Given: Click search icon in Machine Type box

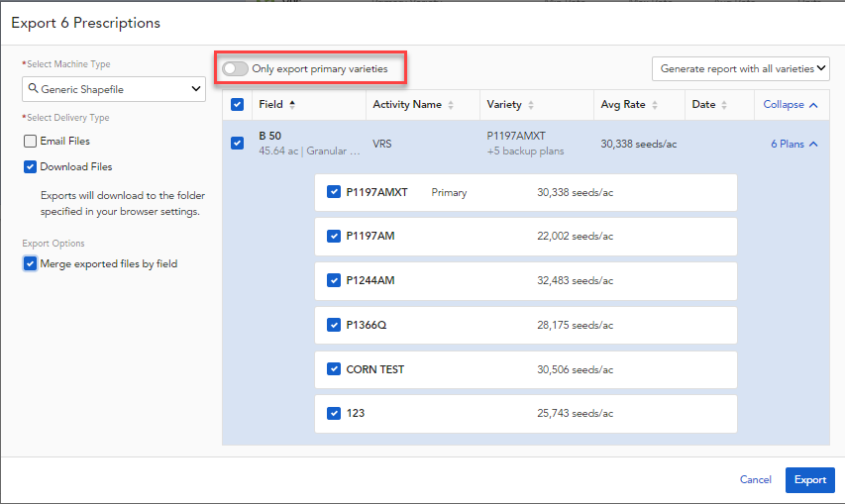Looking at the screenshot, I should pyautogui.click(x=33, y=90).
